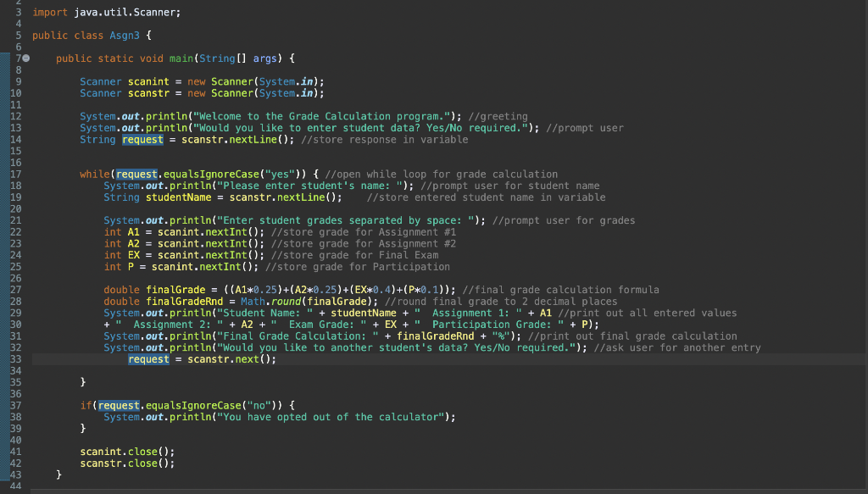Image resolution: width=868 pixels, height=494 pixels.
Task: Click line number 33 in the gutter
Action: 16,360
